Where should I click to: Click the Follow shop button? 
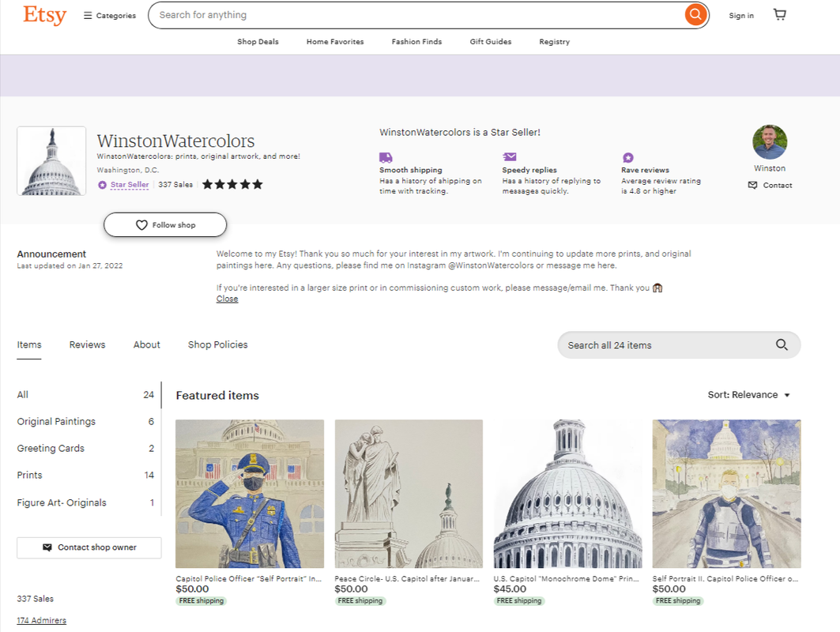165,225
